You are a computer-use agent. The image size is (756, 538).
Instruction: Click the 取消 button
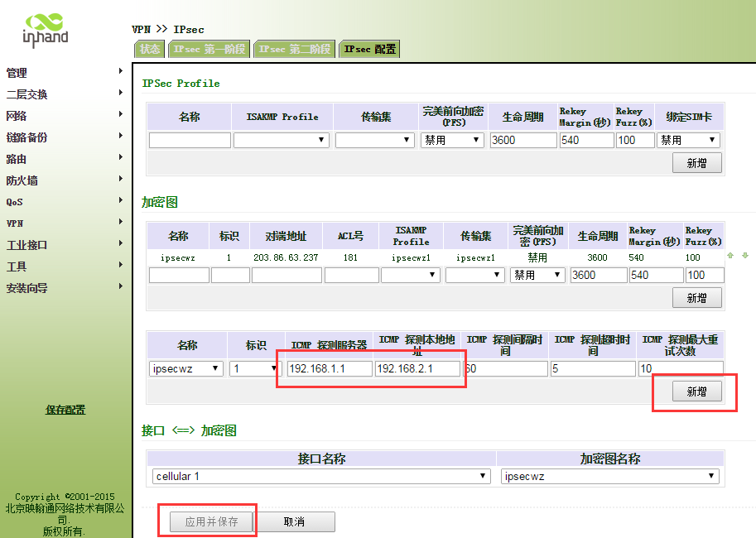tap(294, 522)
